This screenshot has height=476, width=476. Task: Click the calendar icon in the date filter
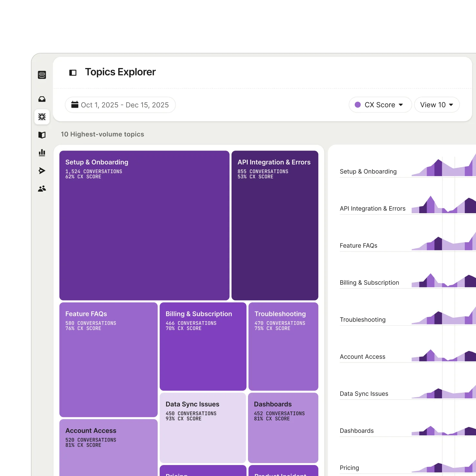point(75,104)
